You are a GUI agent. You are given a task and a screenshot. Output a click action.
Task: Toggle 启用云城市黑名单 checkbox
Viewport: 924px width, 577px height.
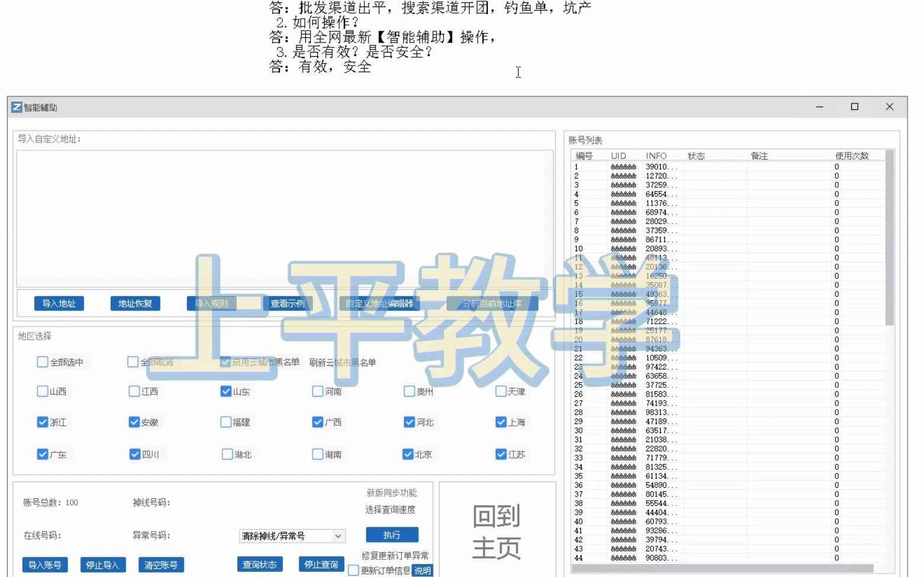(225, 362)
